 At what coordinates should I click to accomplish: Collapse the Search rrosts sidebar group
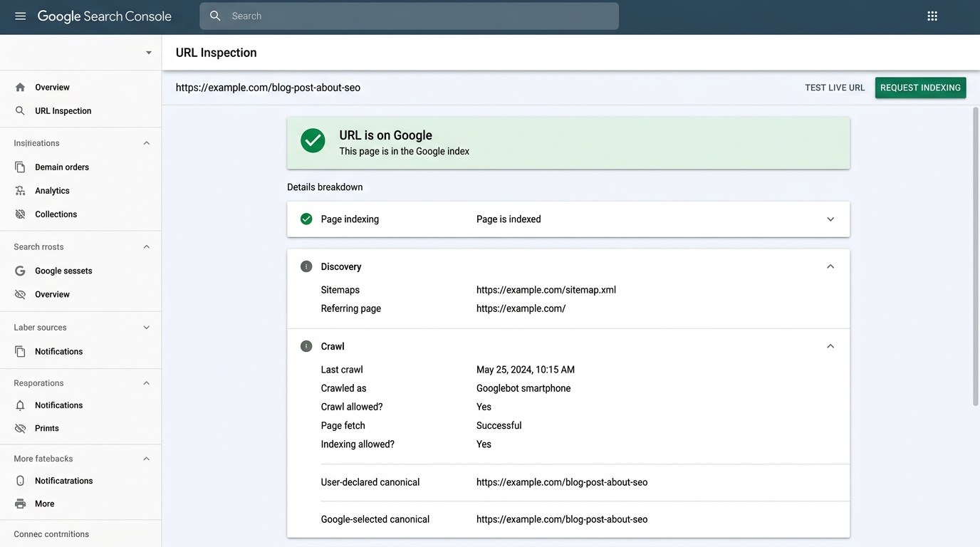click(147, 246)
